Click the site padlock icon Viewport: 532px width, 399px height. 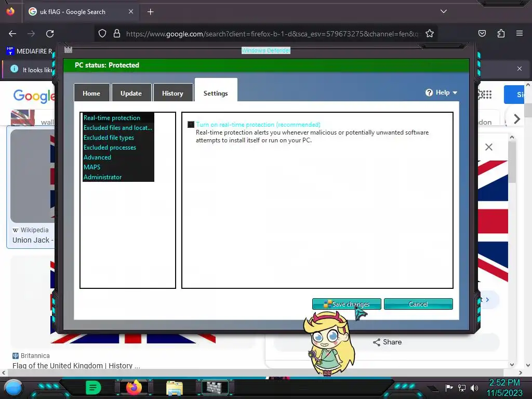point(117,34)
